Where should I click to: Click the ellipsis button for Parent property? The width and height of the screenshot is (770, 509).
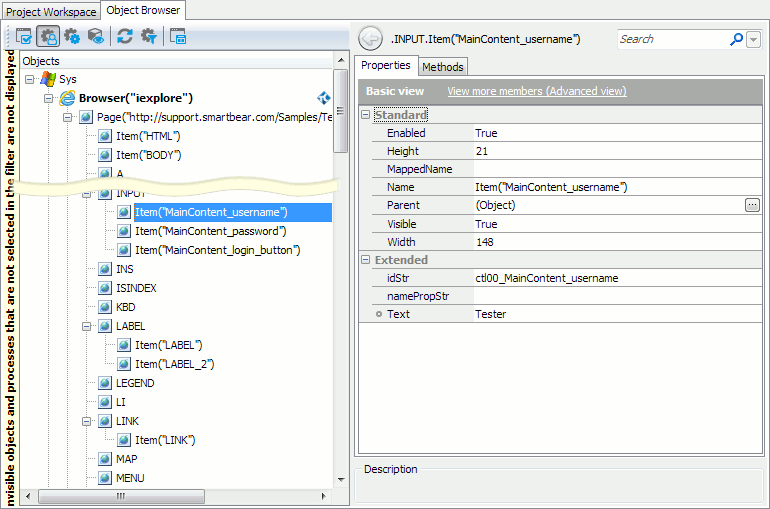click(752, 205)
